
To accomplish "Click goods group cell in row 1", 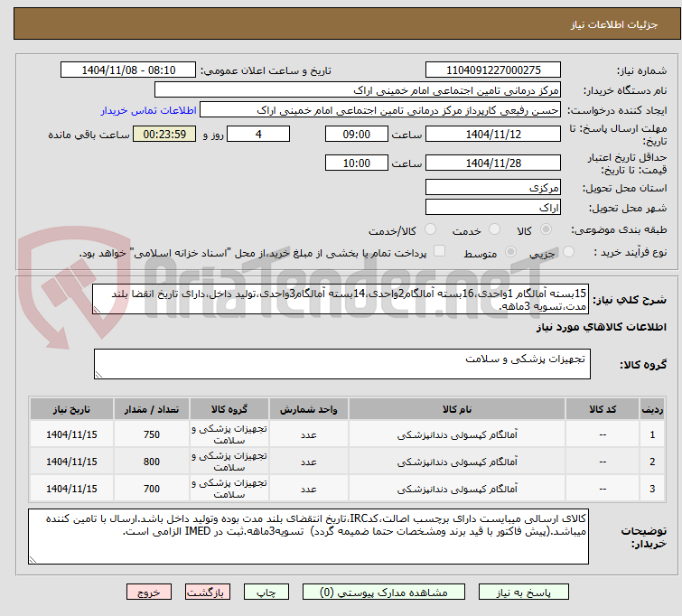I will pos(229,434).
